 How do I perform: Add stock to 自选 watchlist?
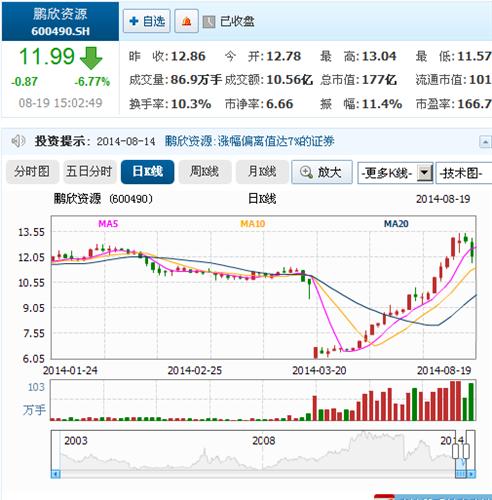coord(147,21)
